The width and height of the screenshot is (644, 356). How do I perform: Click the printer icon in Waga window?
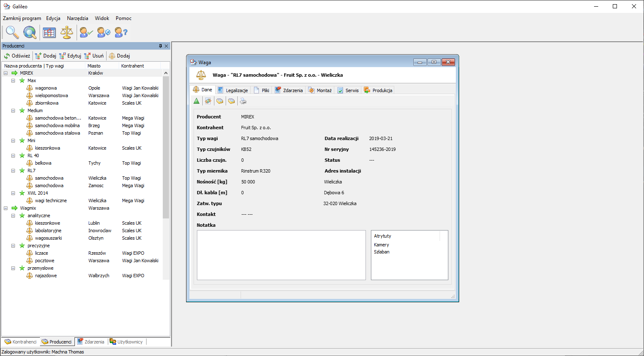tap(243, 101)
